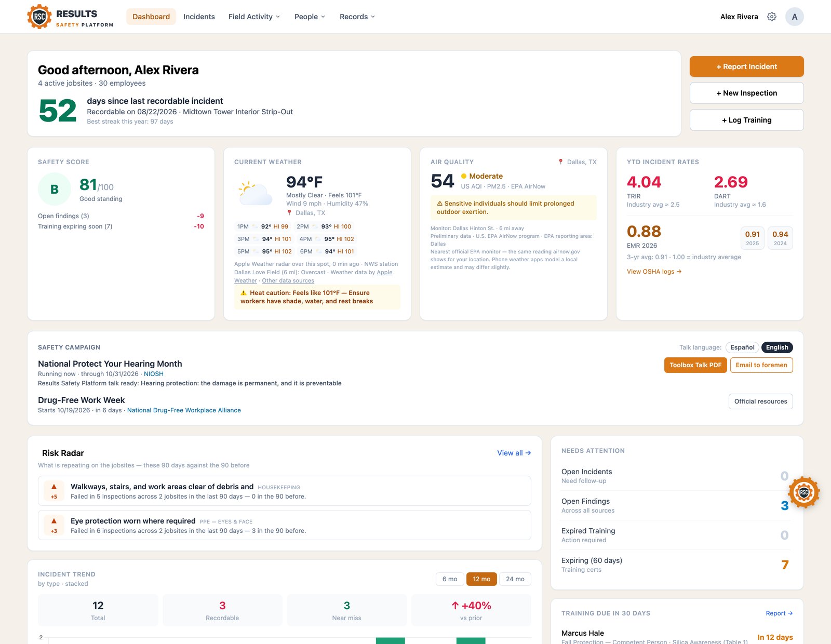The height and width of the screenshot is (644, 831).
Task: Click the yellow Moderate AQI dot
Action: click(x=464, y=176)
